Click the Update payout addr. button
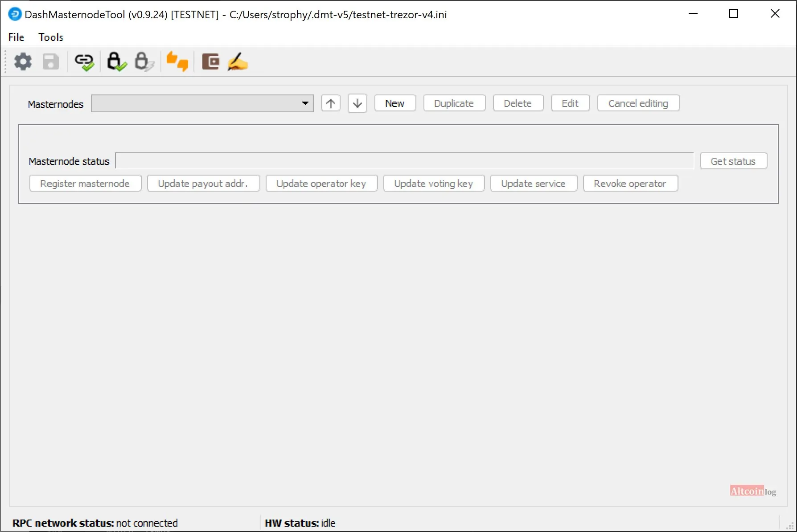797x532 pixels. click(203, 184)
